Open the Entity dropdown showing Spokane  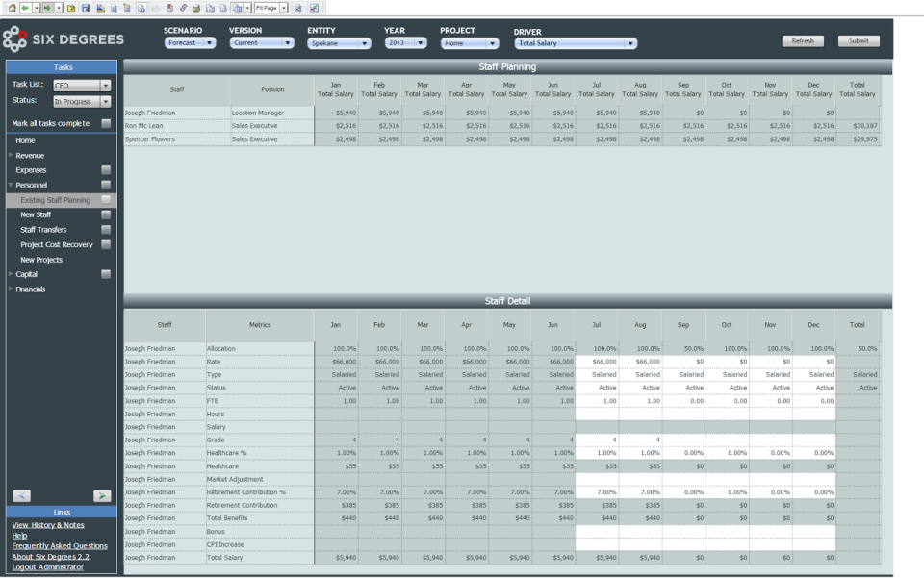[339, 43]
